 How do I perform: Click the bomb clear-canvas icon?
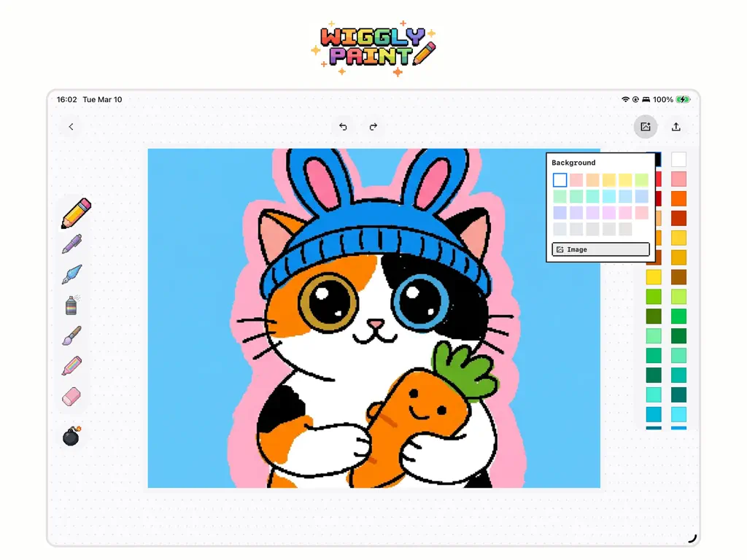[x=71, y=436]
